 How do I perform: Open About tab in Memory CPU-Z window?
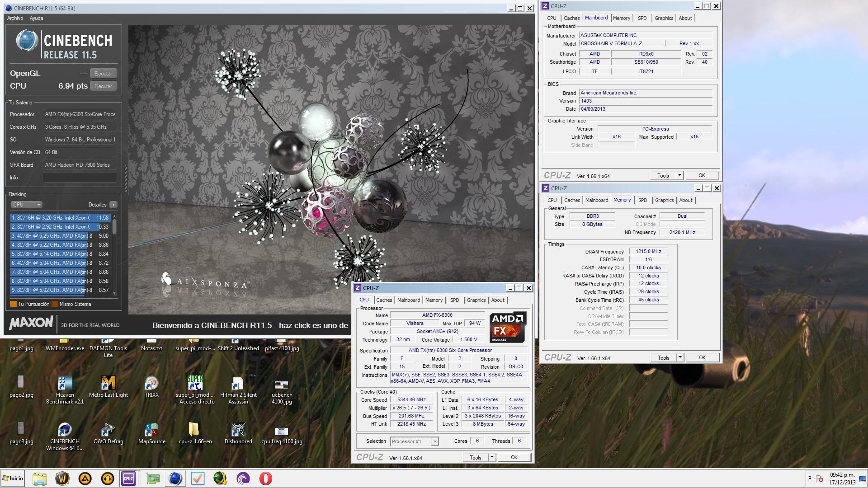[685, 200]
